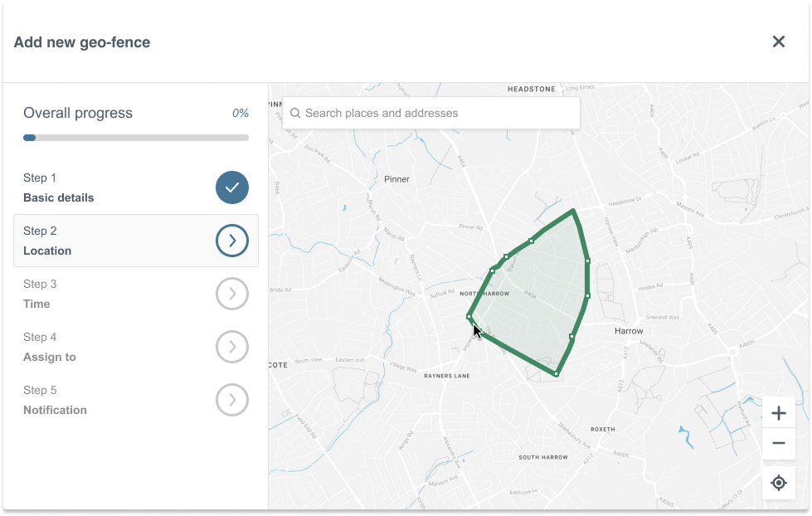812x516 pixels.
Task: Open Step 2 Location chevron
Action: [x=232, y=241]
